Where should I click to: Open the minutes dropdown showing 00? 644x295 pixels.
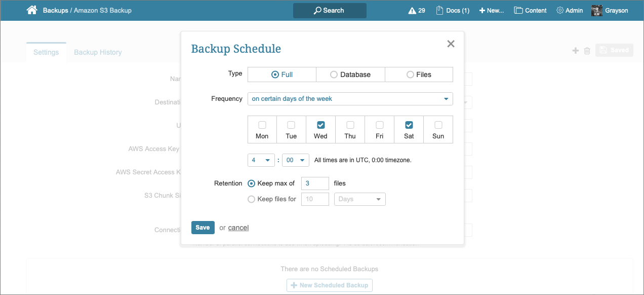(296, 160)
